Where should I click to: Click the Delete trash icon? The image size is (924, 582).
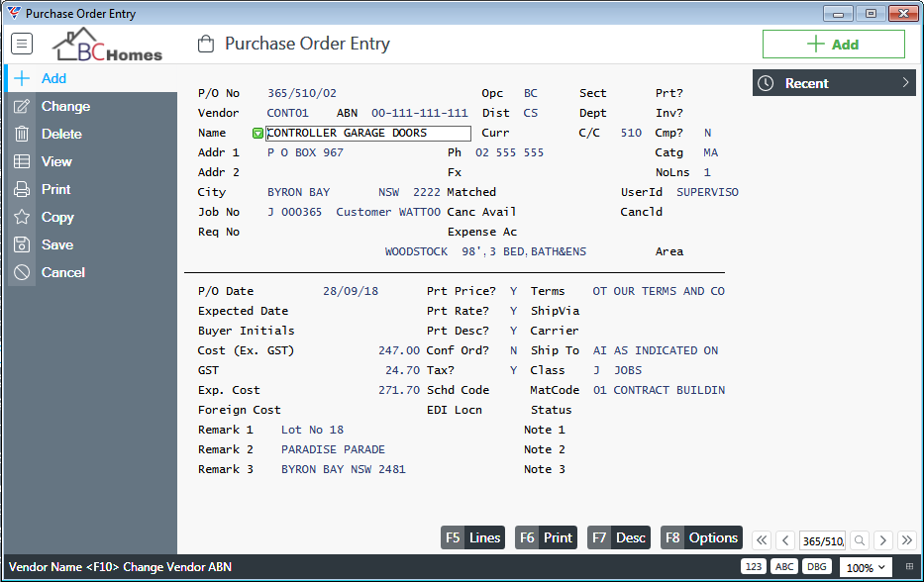coord(22,134)
